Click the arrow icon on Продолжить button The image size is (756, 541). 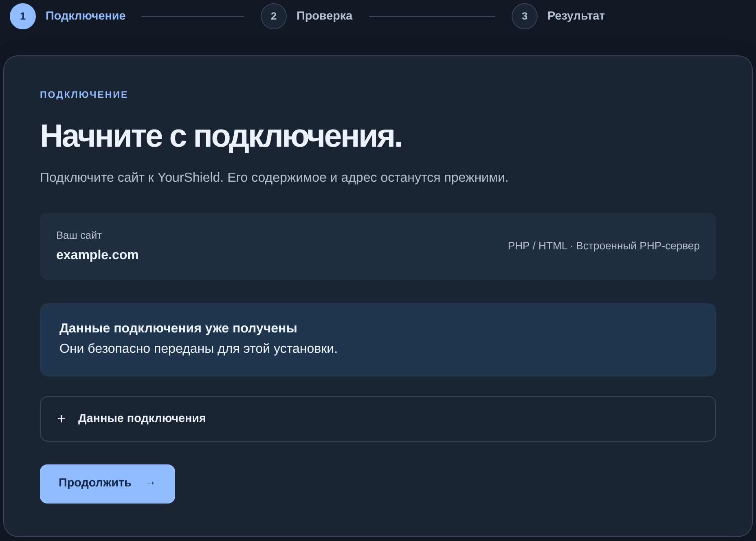150,483
